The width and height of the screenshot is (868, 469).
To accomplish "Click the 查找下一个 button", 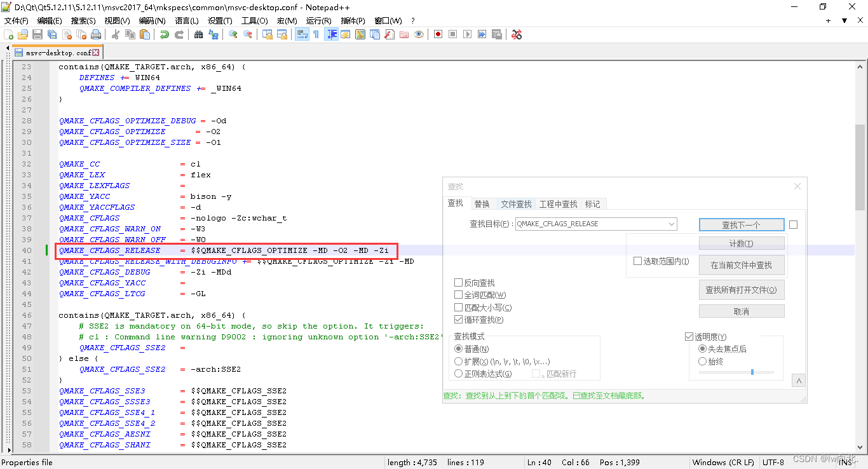I will pyautogui.click(x=742, y=224).
